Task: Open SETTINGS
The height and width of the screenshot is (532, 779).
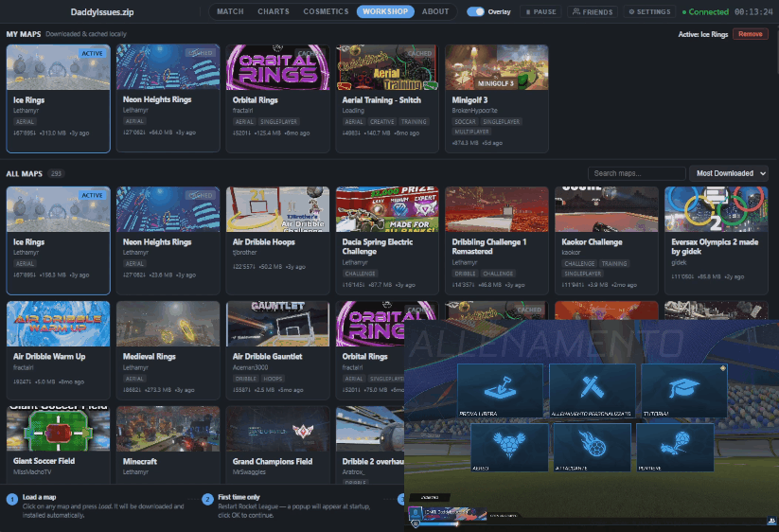Action: tap(649, 11)
